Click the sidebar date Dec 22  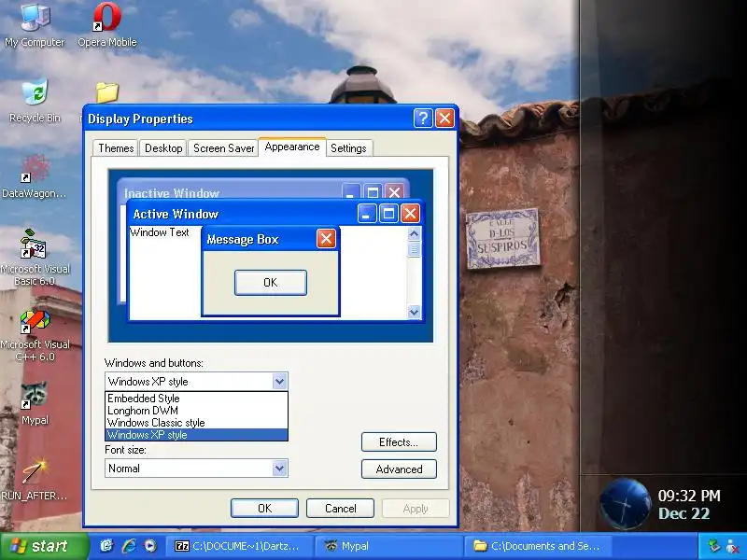tap(684, 514)
